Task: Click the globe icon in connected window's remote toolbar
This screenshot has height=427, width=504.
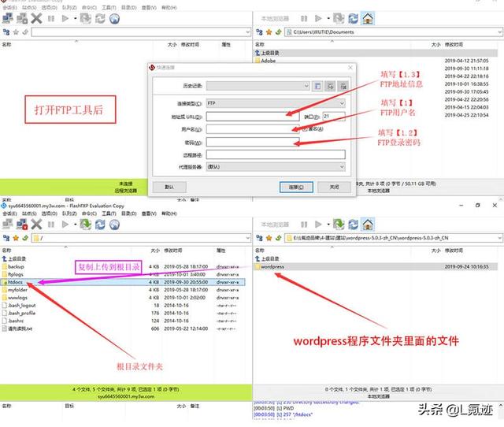Action: tap(114, 224)
